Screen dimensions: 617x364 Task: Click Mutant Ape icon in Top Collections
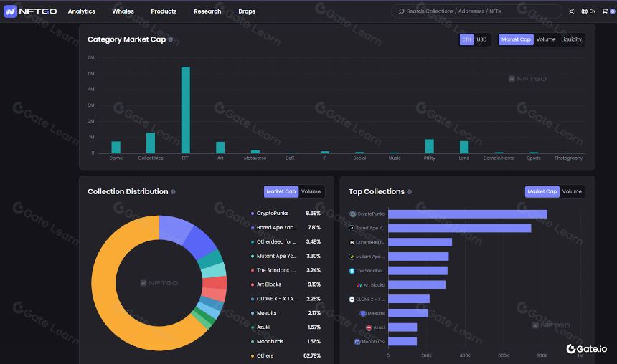(x=352, y=257)
